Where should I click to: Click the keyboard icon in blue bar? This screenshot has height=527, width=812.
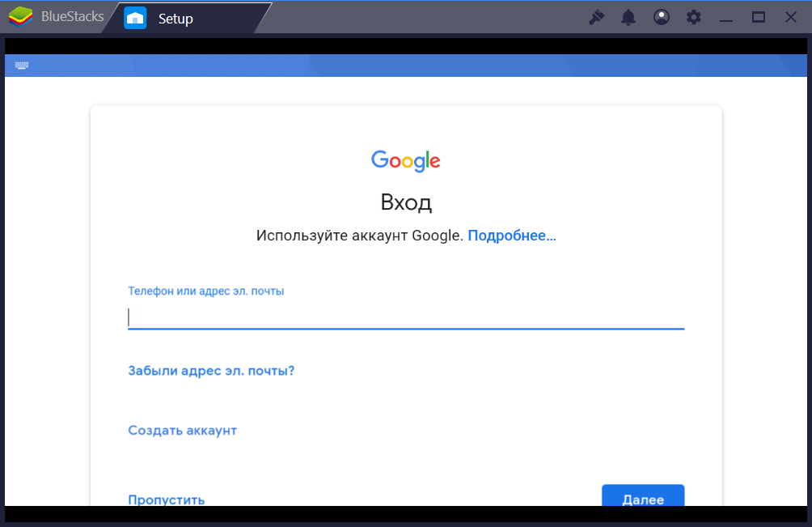tap(22, 66)
